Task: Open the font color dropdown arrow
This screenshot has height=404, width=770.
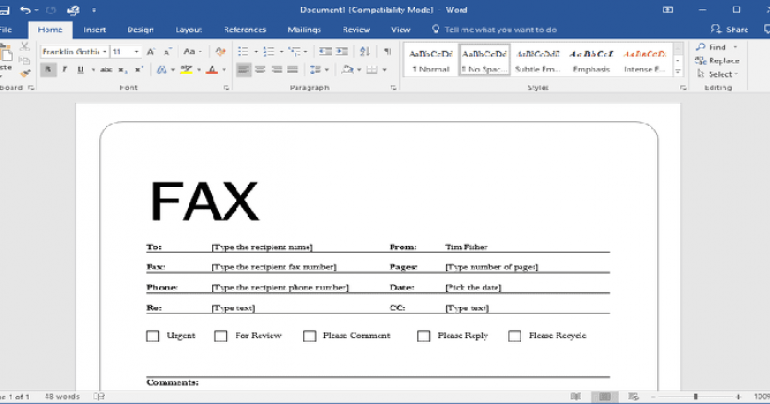Action: (x=224, y=70)
